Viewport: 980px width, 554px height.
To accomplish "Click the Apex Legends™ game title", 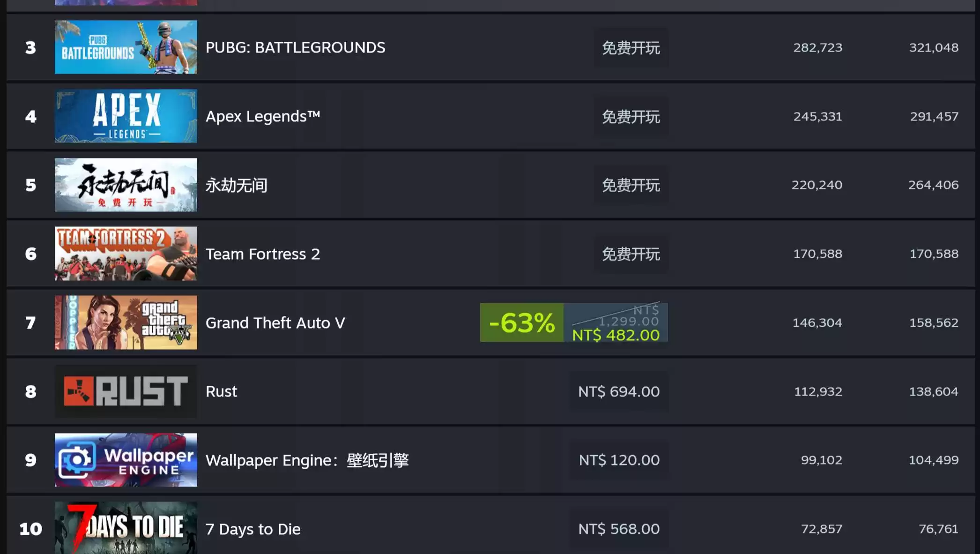I will [263, 116].
